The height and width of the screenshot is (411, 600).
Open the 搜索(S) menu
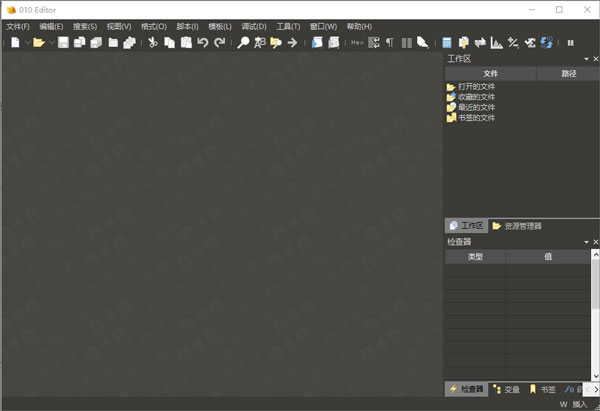pos(85,26)
